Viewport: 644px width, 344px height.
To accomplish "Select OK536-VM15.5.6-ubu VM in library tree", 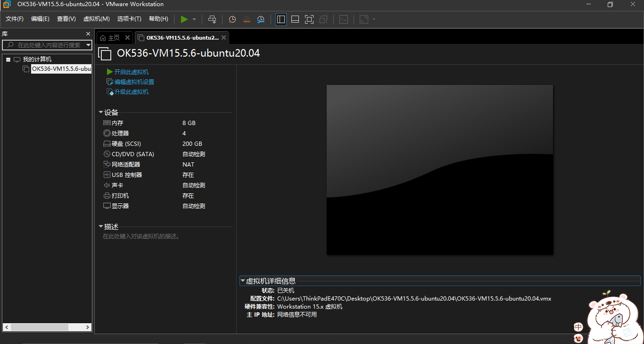I will (61, 69).
